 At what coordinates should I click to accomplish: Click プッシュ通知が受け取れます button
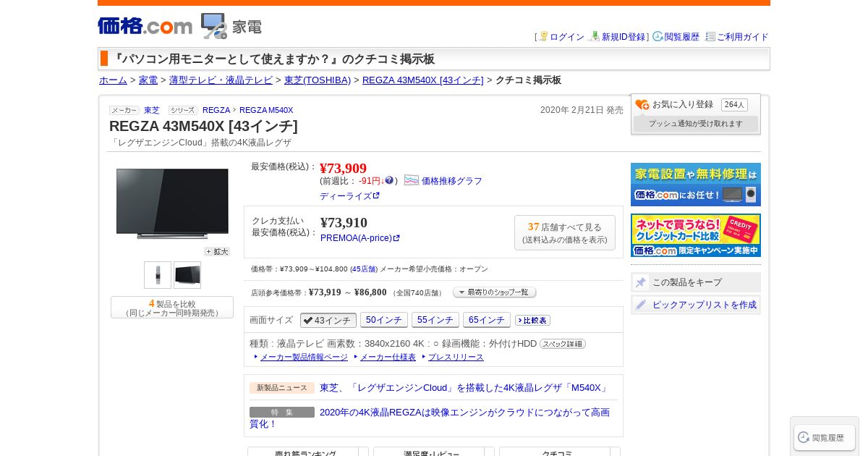[x=696, y=124]
